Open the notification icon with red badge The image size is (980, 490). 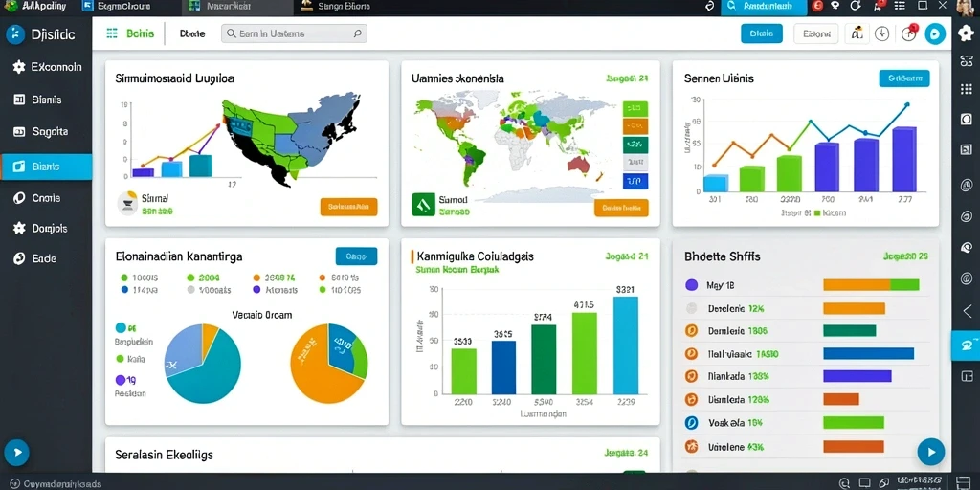coord(909,33)
